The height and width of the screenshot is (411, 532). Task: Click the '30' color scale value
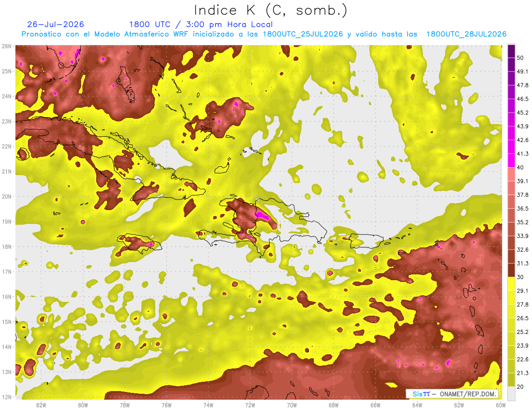point(520,277)
